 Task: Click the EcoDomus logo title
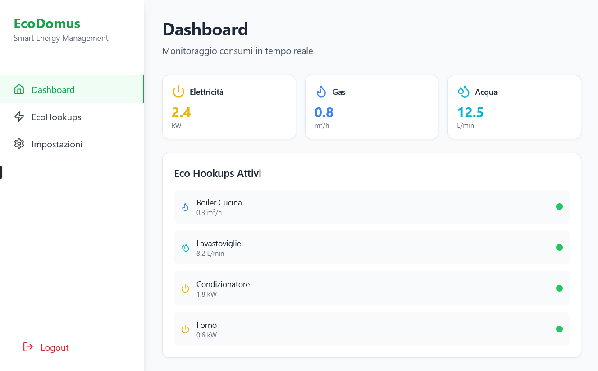[x=47, y=24]
